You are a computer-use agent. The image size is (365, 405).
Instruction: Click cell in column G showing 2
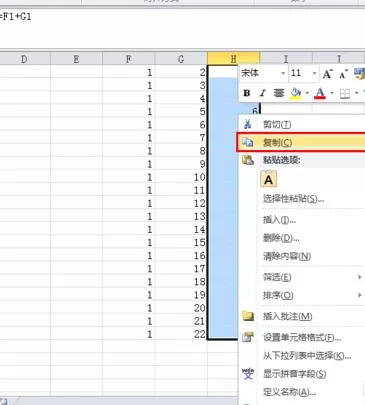181,72
